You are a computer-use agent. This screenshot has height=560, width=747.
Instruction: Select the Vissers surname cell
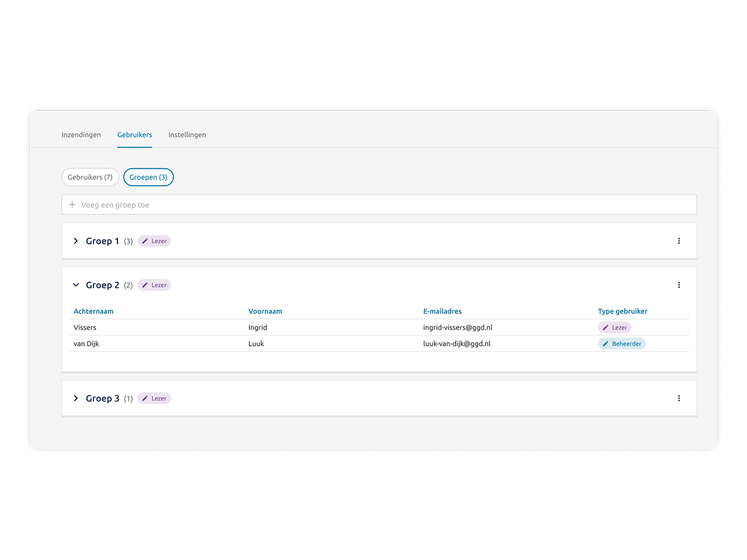[85, 328]
